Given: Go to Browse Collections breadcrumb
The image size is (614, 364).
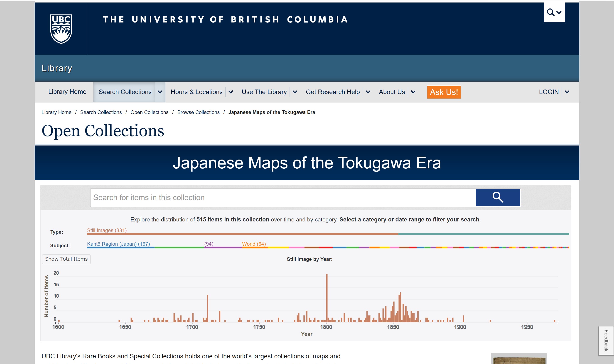Looking at the screenshot, I should point(198,112).
